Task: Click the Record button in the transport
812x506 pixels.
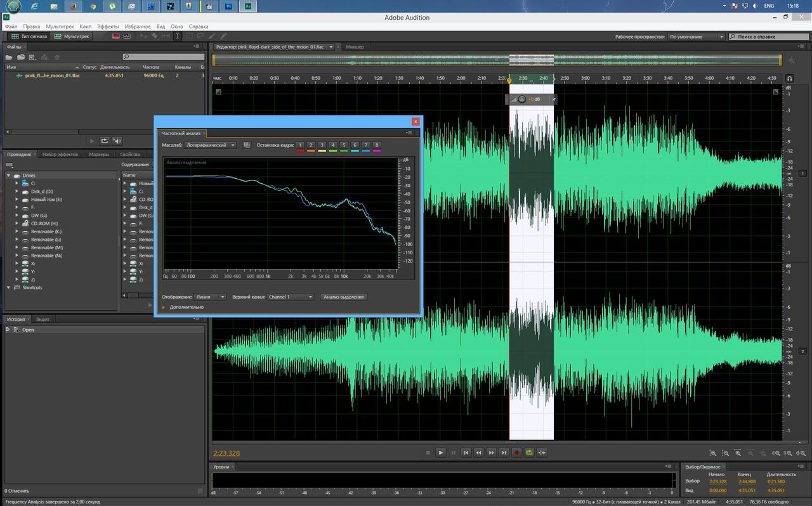Action: click(516, 453)
